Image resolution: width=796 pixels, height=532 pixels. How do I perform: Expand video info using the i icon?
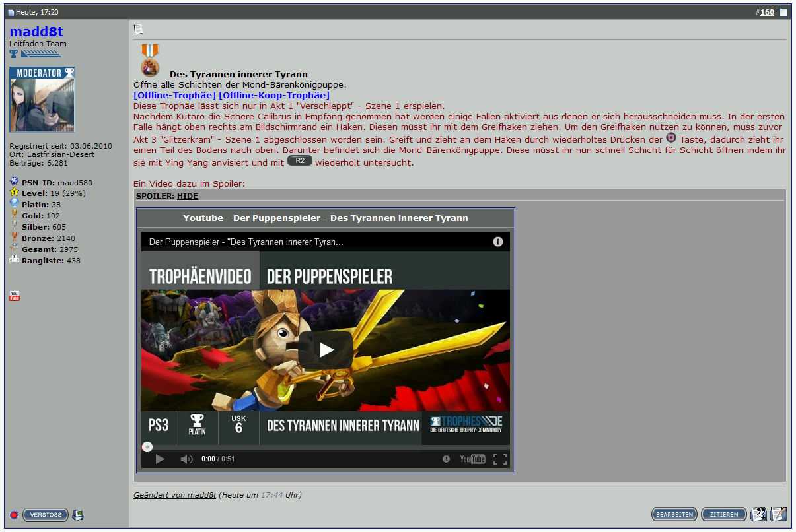pos(499,242)
